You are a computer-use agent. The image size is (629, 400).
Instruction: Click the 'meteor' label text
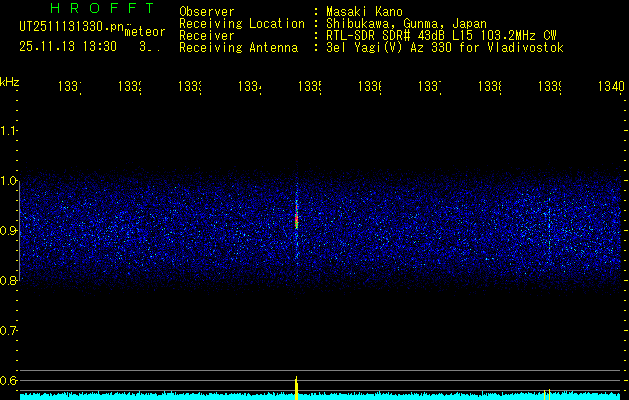[x=145, y=32]
